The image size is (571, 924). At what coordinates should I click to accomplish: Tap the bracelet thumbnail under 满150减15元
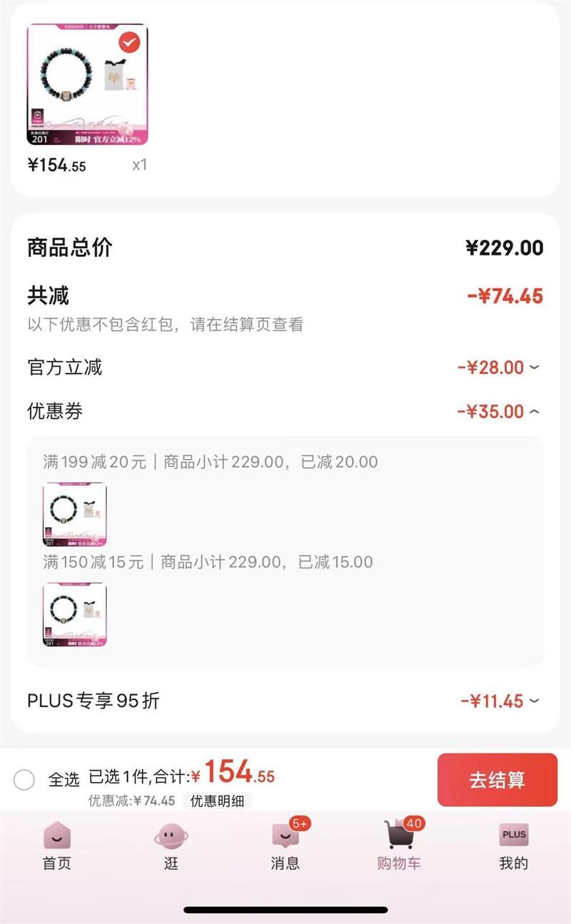pyautogui.click(x=75, y=614)
